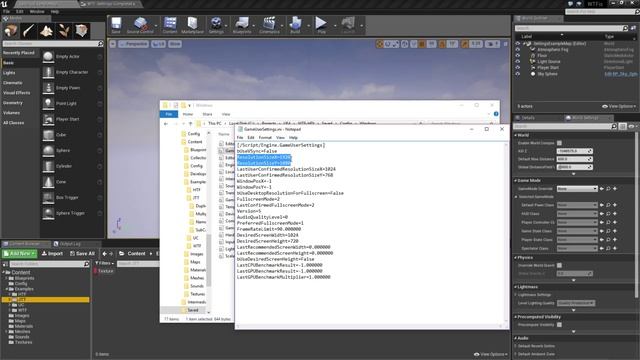This screenshot has width=640, height=360.
Task: Select the Place mode icon in Modes panel
Action: [x=11, y=31]
